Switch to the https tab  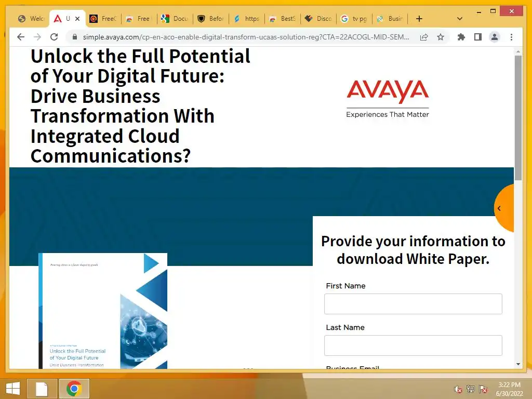(x=247, y=19)
